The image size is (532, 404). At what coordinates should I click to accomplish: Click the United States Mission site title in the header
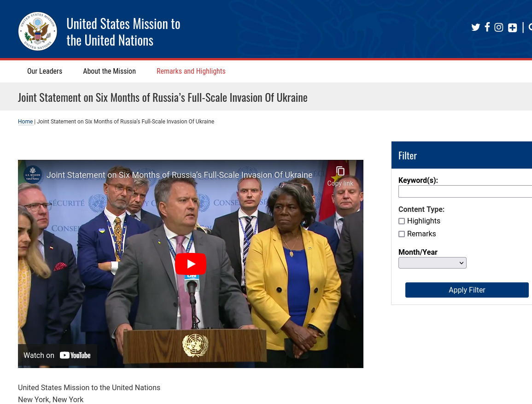click(123, 32)
